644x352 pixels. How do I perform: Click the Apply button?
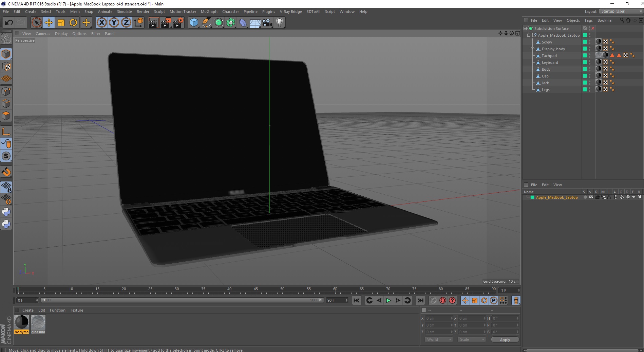pos(505,340)
